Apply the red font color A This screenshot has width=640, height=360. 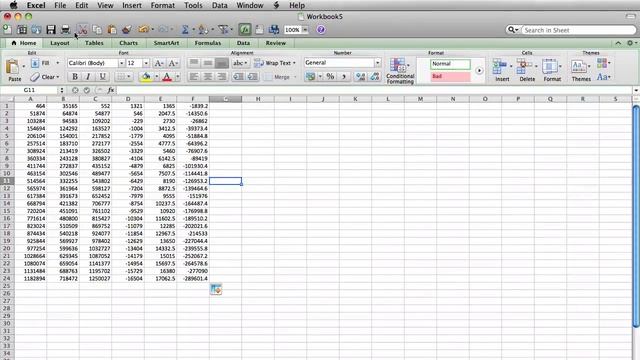167,76
